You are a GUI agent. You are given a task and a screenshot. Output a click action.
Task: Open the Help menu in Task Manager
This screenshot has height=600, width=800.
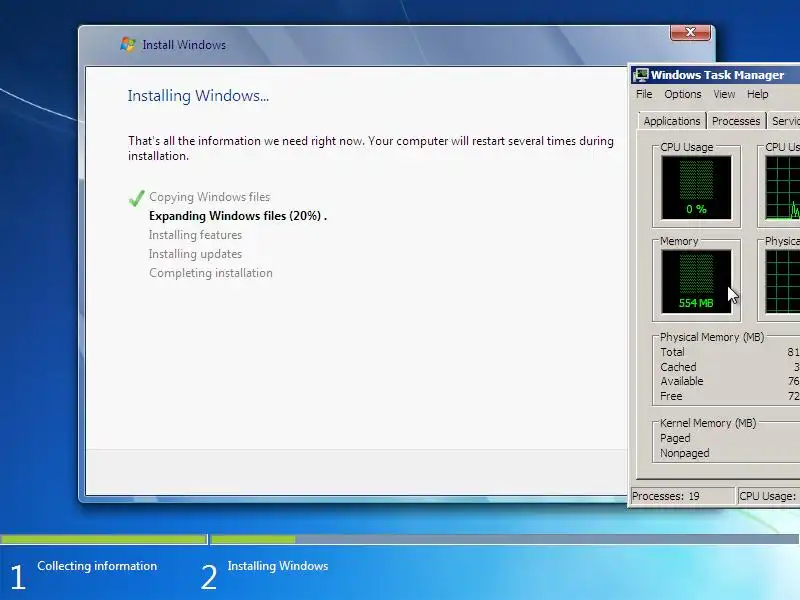758,94
